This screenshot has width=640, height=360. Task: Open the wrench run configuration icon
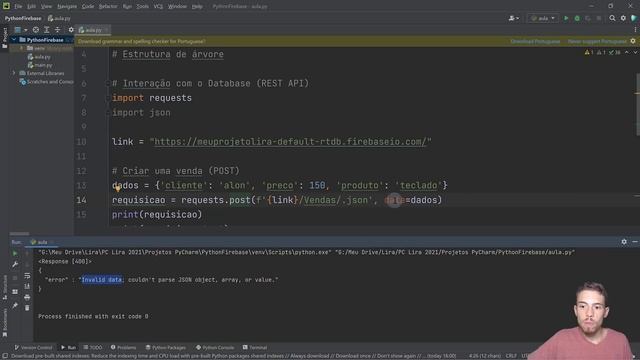(15, 264)
